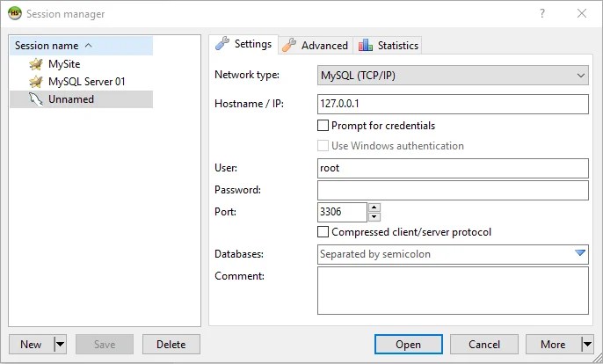Image resolution: width=603 pixels, height=364 pixels.
Task: Click the Databases label
Action: 239,254
